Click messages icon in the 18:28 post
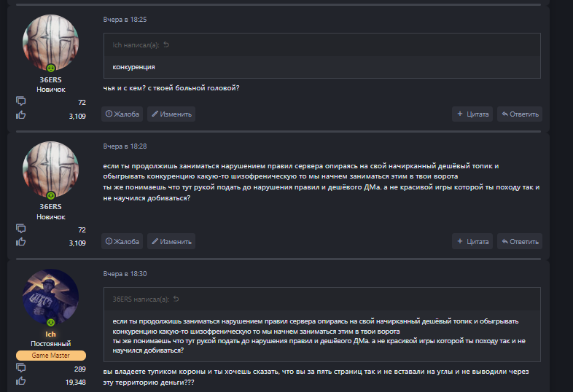573x392 pixels. pyautogui.click(x=20, y=229)
